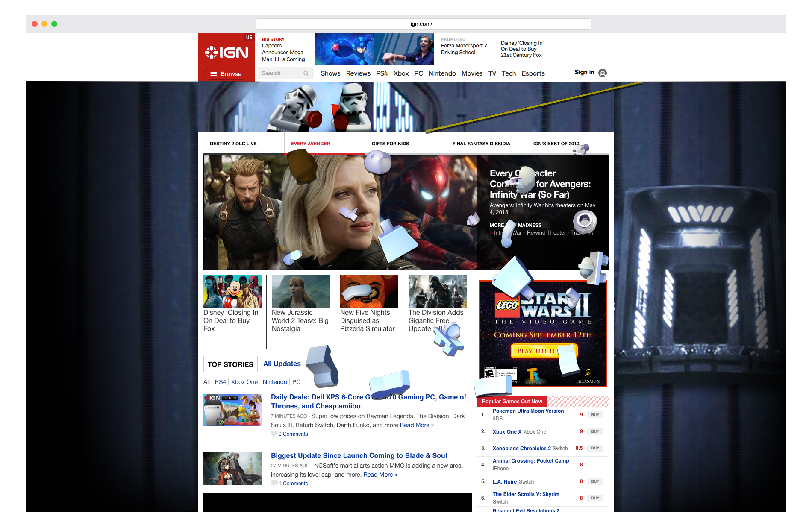Open The Elder Scrolls V: Skyrim listing
This screenshot has height=522, width=812.
[x=526, y=494]
